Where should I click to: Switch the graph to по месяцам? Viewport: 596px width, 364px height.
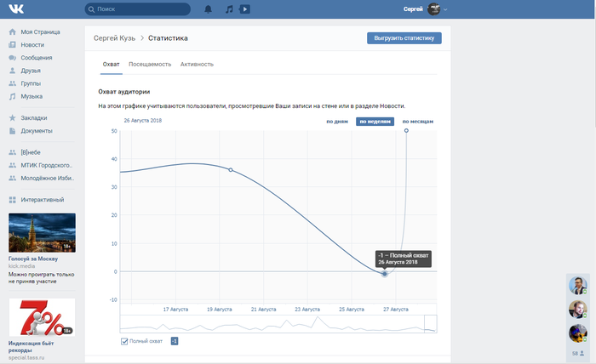coord(417,122)
